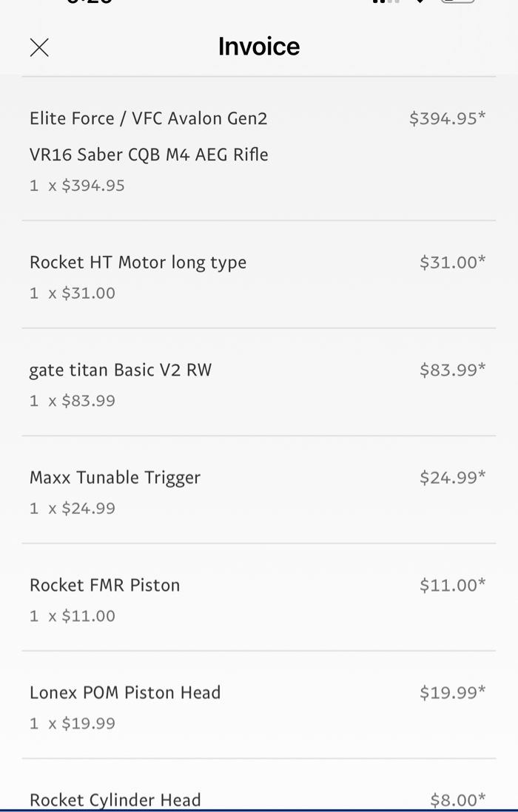Tap the 1 x $83.99 quantity line
Viewport: 518px width, 812px height.
point(73,401)
